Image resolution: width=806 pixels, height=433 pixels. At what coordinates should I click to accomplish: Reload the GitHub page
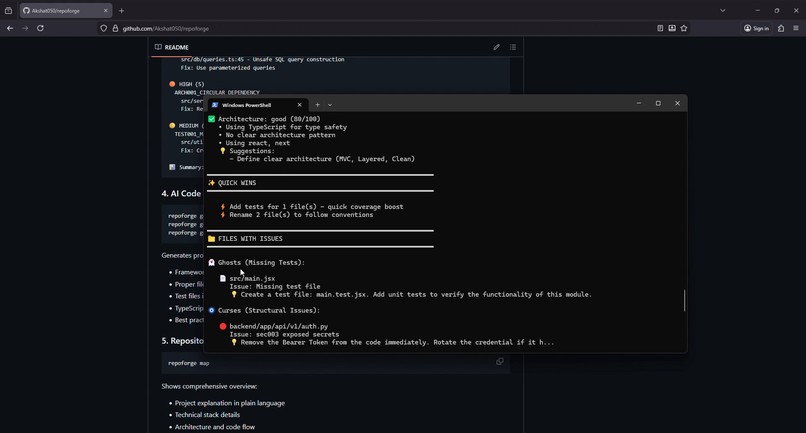click(40, 28)
